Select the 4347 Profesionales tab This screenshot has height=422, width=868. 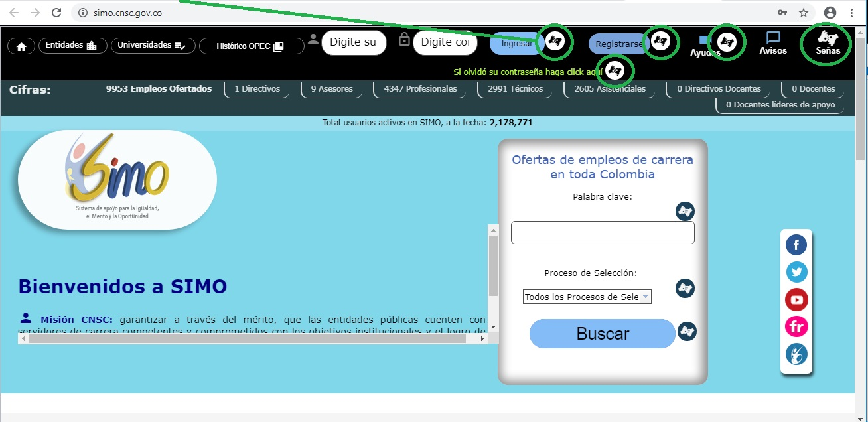[x=420, y=89]
